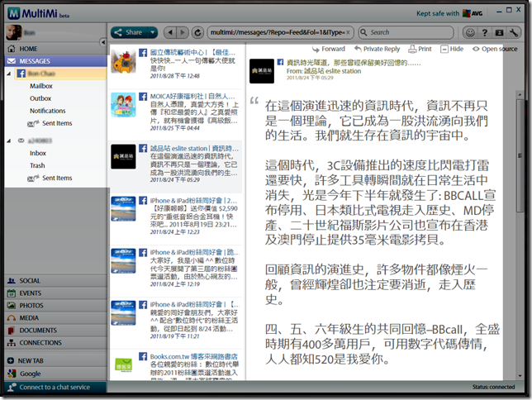532x400 pixels.
Task: Click the back navigation arrow
Action: (169, 33)
